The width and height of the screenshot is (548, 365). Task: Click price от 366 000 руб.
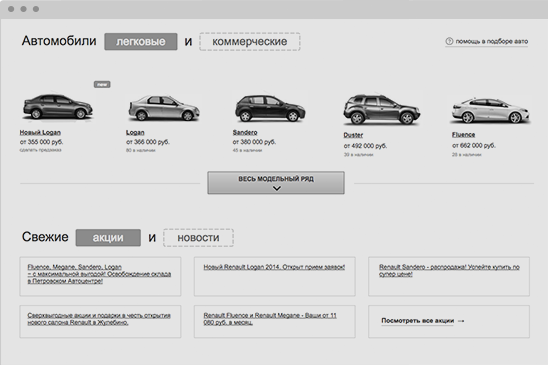[148, 142]
